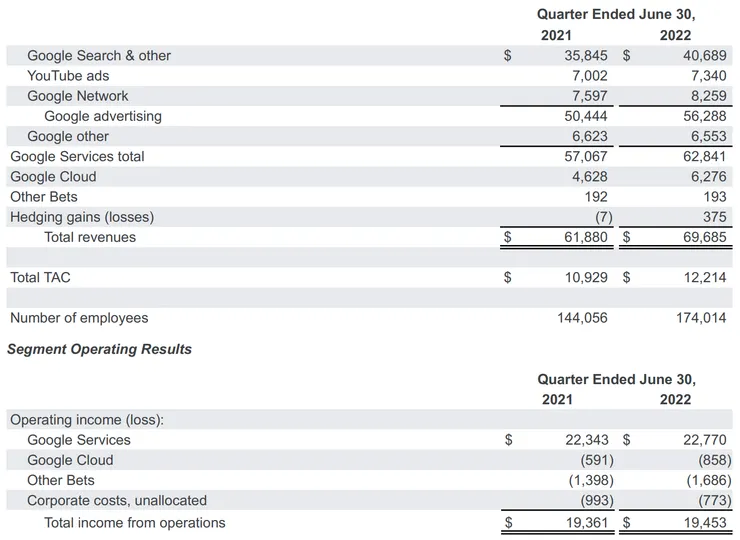
Task: Select the Google advertising subtotal label
Action: tap(103, 116)
